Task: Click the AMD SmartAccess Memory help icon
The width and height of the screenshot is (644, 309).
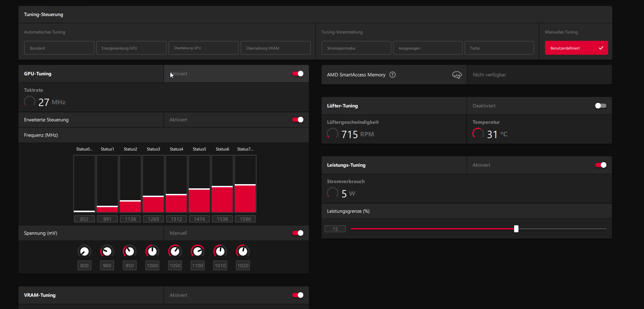Action: [393, 75]
